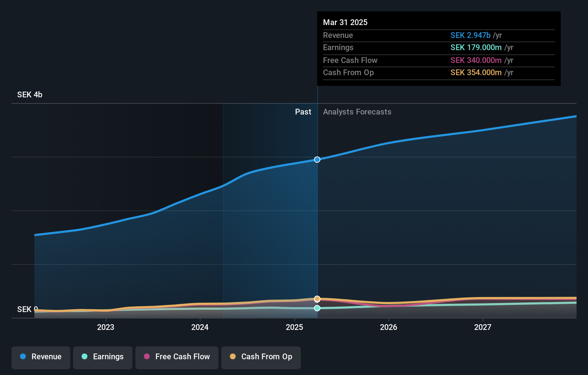
Task: Click the SEK 4b y-axis label
Action: click(x=30, y=94)
